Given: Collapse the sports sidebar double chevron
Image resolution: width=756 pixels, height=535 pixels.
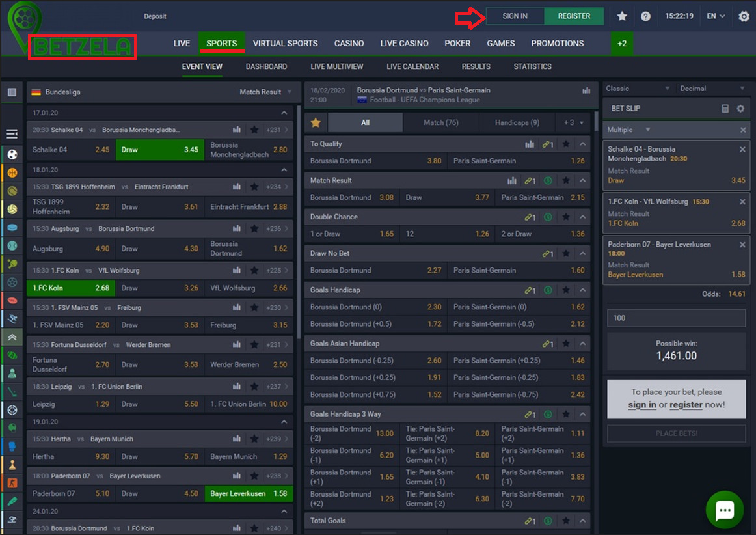Looking at the screenshot, I should [12, 337].
